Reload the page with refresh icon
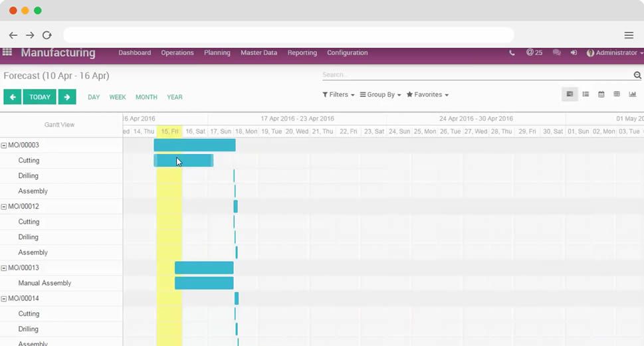 coord(47,35)
